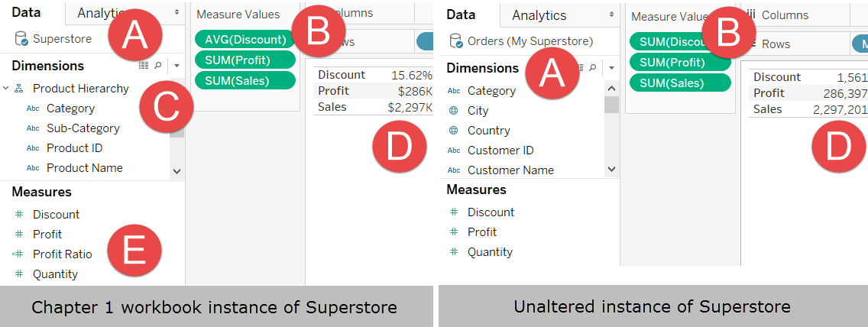The height and width of the screenshot is (327, 868).
Task: Select the Profit Ratio measure
Action: coord(63,254)
